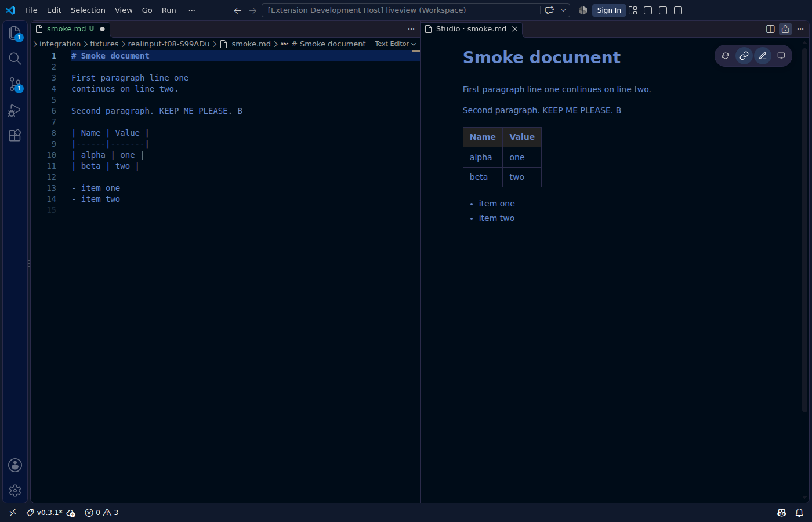
Task: Open the Search view in the activity bar
Action: pos(15,59)
